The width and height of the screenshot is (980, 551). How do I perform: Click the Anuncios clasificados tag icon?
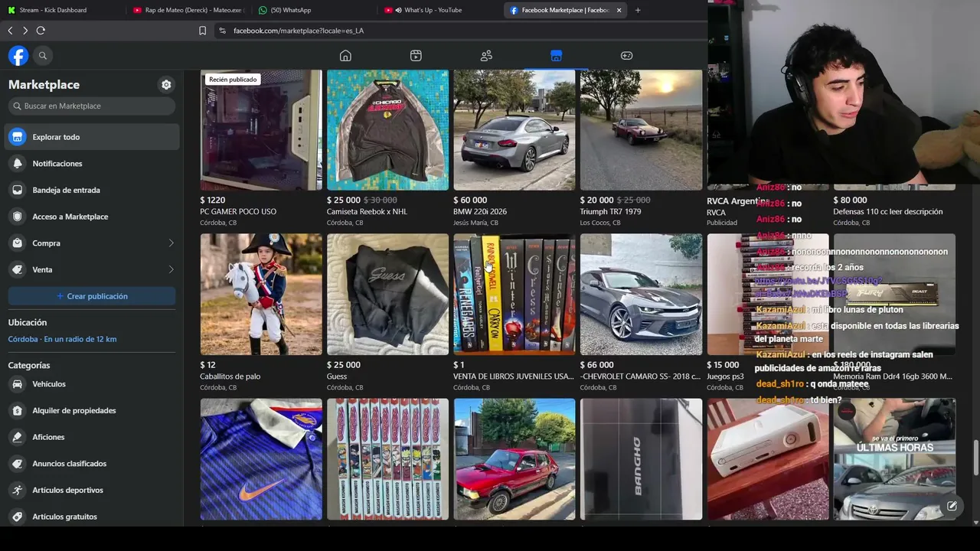[x=17, y=464]
